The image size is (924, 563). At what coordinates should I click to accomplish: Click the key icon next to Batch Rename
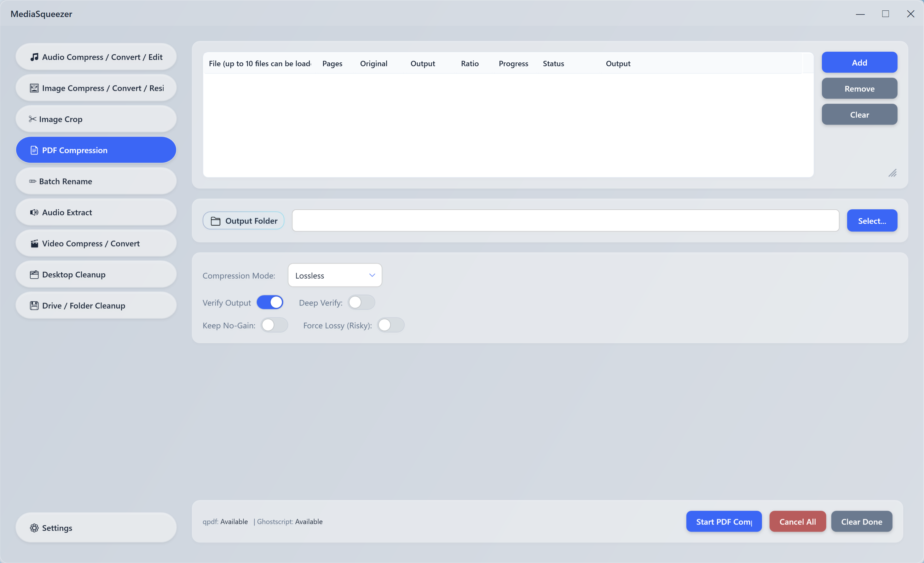[33, 181]
